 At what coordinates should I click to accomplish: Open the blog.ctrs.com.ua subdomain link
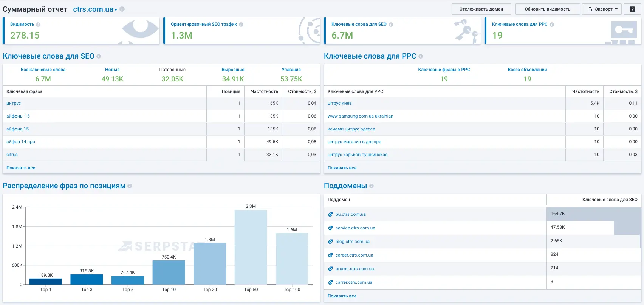353,242
